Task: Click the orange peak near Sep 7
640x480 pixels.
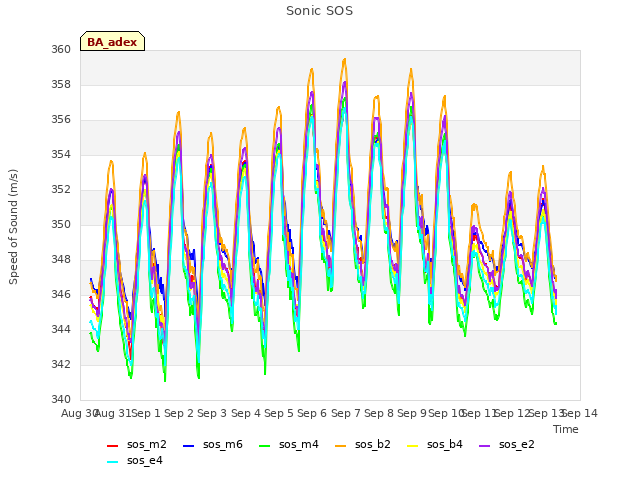Action: (x=345, y=60)
